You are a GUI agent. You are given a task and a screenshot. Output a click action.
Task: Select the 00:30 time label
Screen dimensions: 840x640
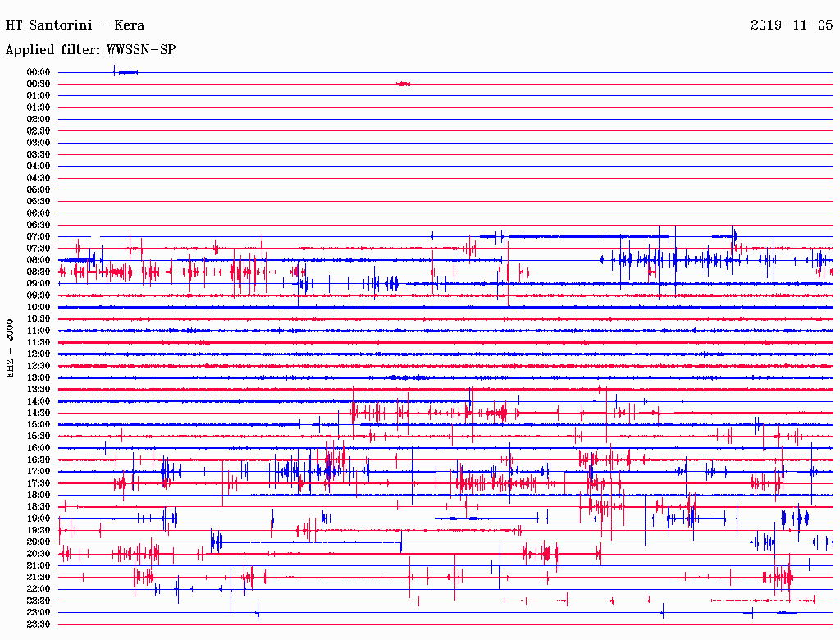point(38,84)
